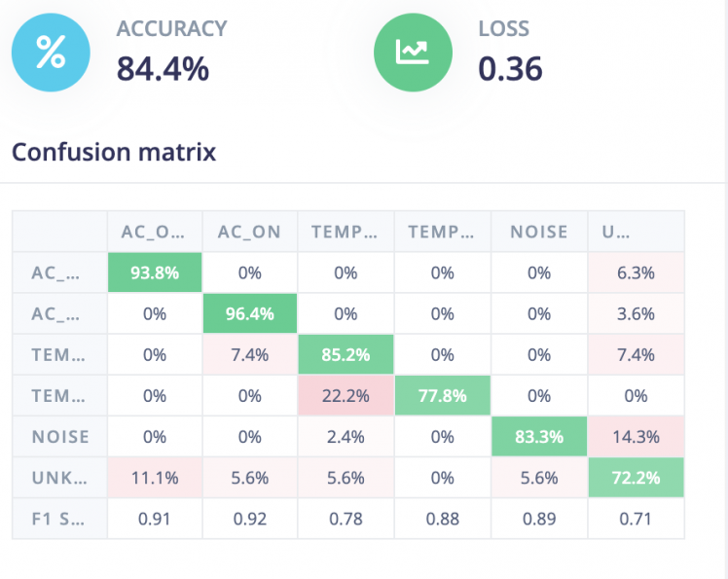Click the 0.91 F1 score value

click(154, 519)
